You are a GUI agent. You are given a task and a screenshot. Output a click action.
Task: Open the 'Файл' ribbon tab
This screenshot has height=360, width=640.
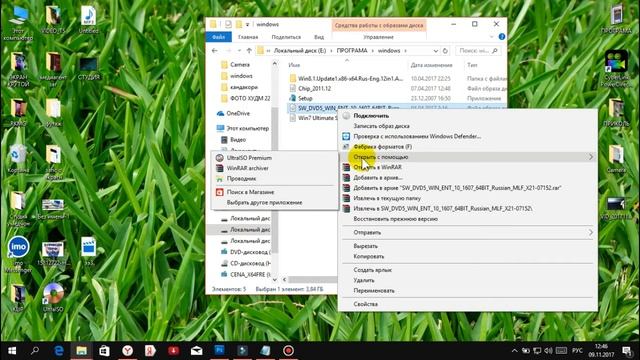(218, 37)
